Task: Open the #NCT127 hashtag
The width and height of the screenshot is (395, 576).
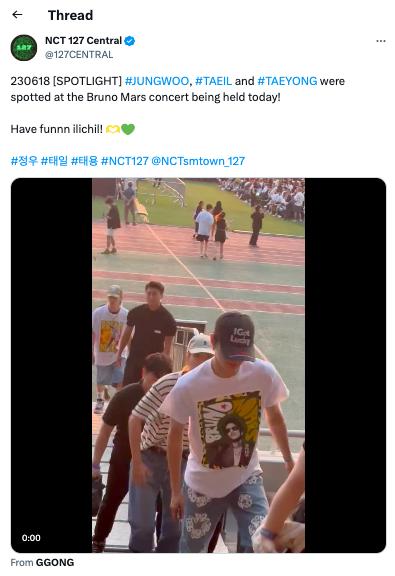Action: [x=125, y=161]
